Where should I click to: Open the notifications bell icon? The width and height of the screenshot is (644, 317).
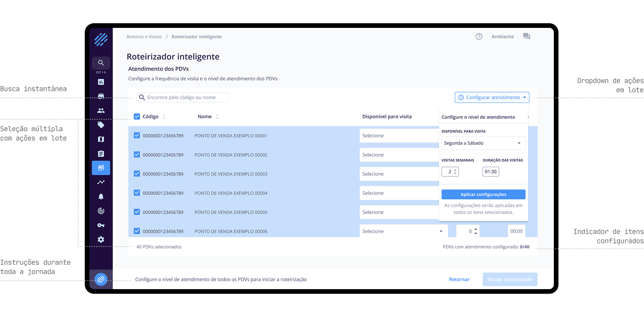pyautogui.click(x=101, y=197)
